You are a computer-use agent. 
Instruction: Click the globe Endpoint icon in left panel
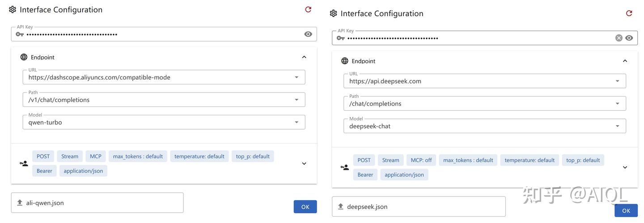pos(24,57)
